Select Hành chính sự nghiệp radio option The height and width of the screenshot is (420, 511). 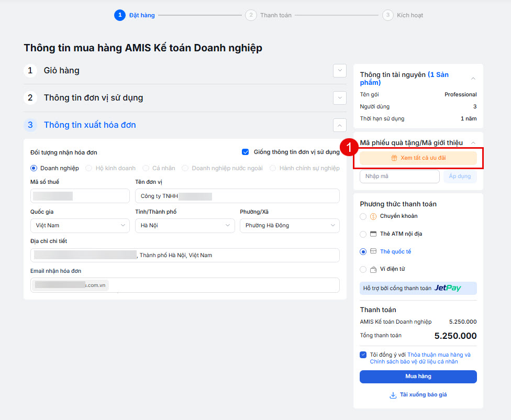273,168
